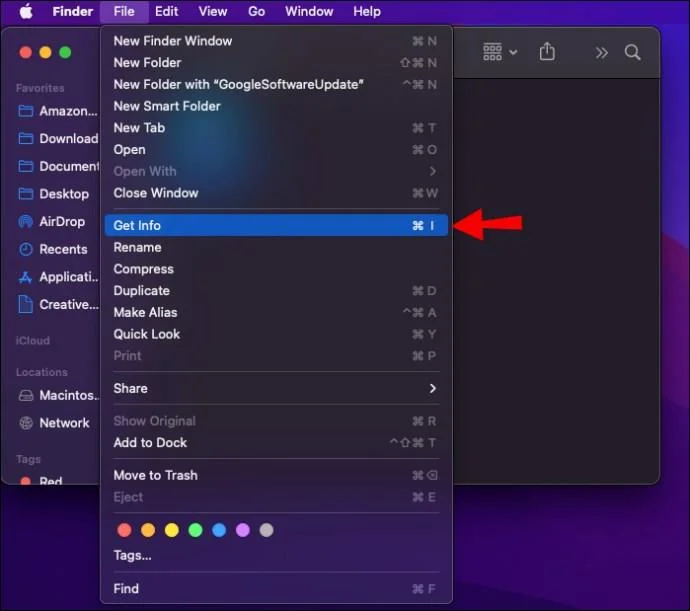This screenshot has height=611, width=690.
Task: Apply the orange tag color
Action: [148, 530]
